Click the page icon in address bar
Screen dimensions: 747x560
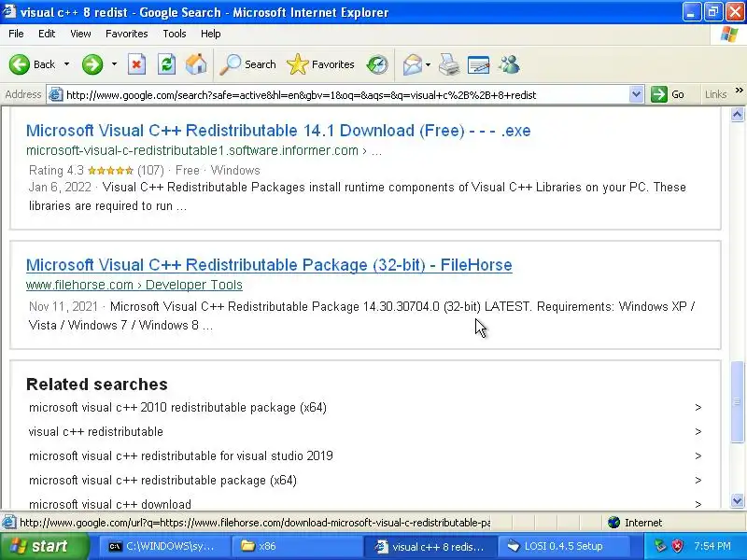pyautogui.click(x=56, y=95)
